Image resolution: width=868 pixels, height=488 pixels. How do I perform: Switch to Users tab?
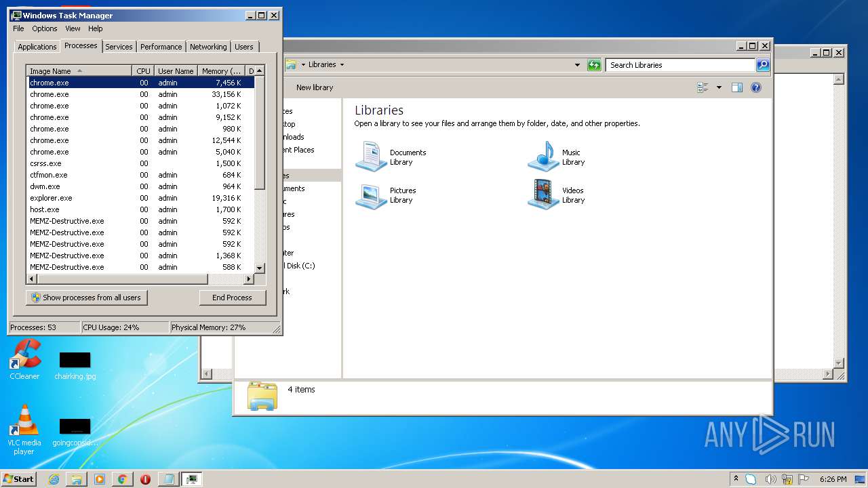[244, 47]
